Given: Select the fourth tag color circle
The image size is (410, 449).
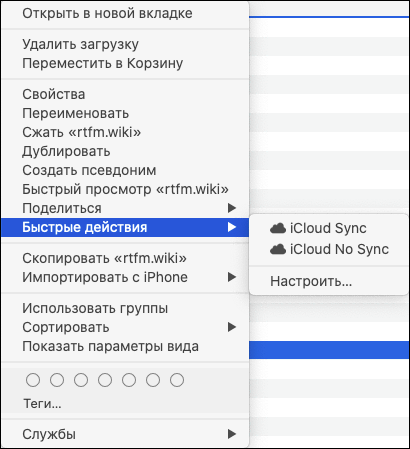Looking at the screenshot, I should click(x=105, y=380).
